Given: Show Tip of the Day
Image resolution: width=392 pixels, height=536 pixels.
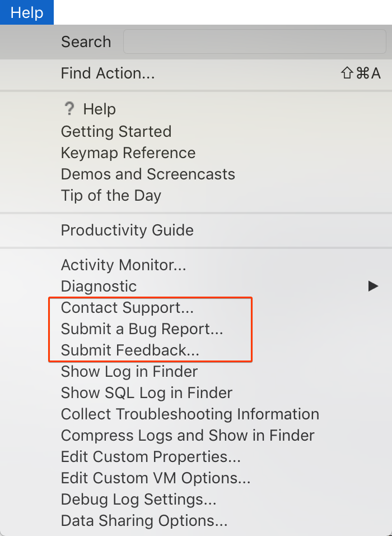Looking at the screenshot, I should [196, 195].
